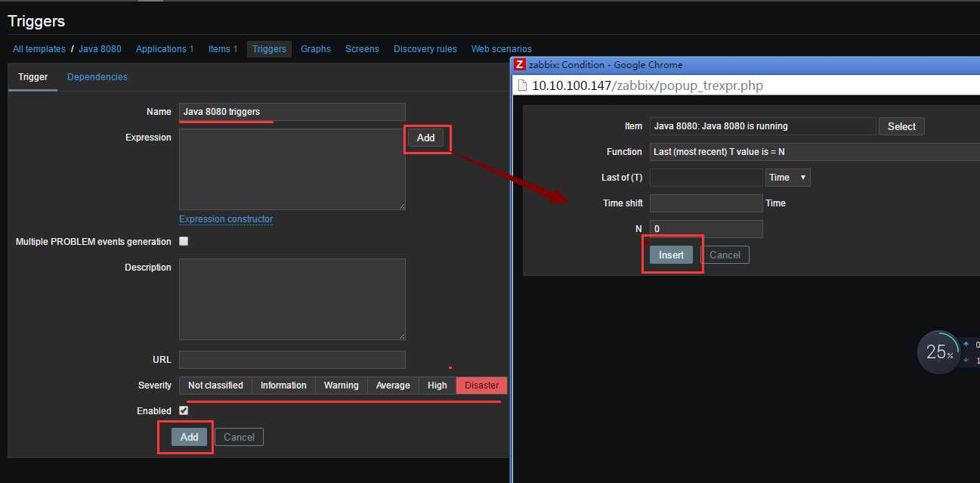This screenshot has height=483, width=980.
Task: Set severity to Average
Action: pos(393,385)
